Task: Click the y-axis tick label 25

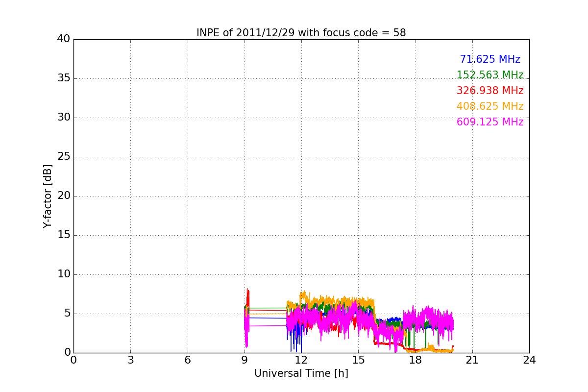Action: [64, 157]
